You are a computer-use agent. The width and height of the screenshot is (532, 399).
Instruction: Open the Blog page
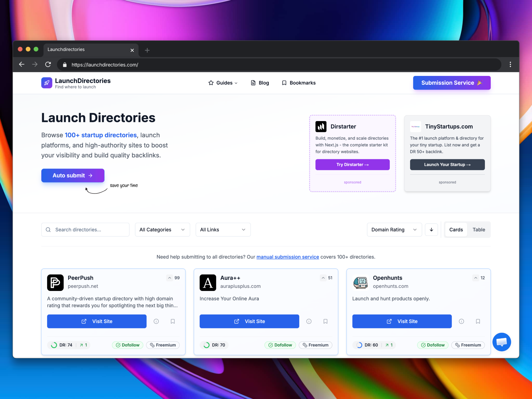[x=260, y=83]
